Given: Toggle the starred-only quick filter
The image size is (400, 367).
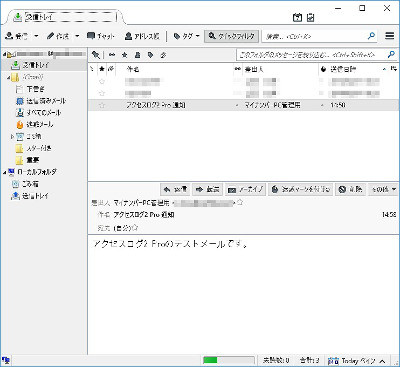Looking at the screenshot, I should point(125,55).
